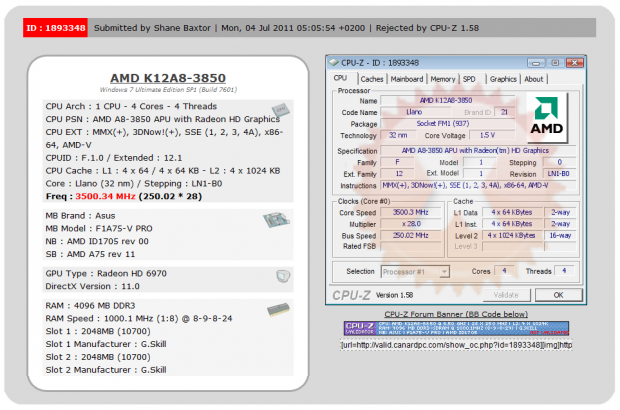
Task: Open the Processor #1 selection dropdown
Action: coord(415,272)
